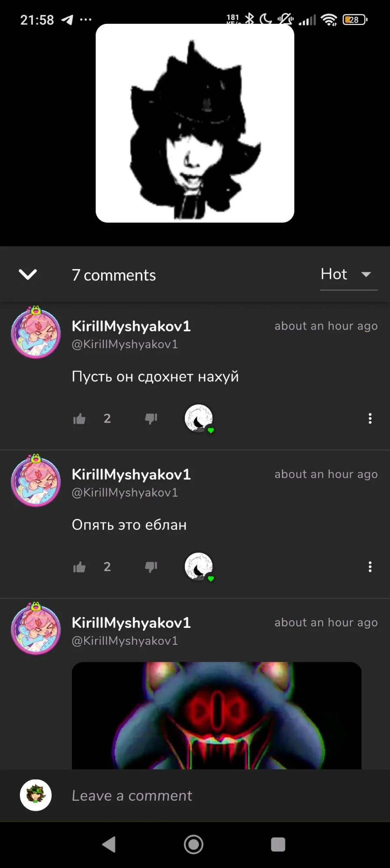
Task: Like the first comment "Пусть он сдохнет"
Action: pos(79,419)
